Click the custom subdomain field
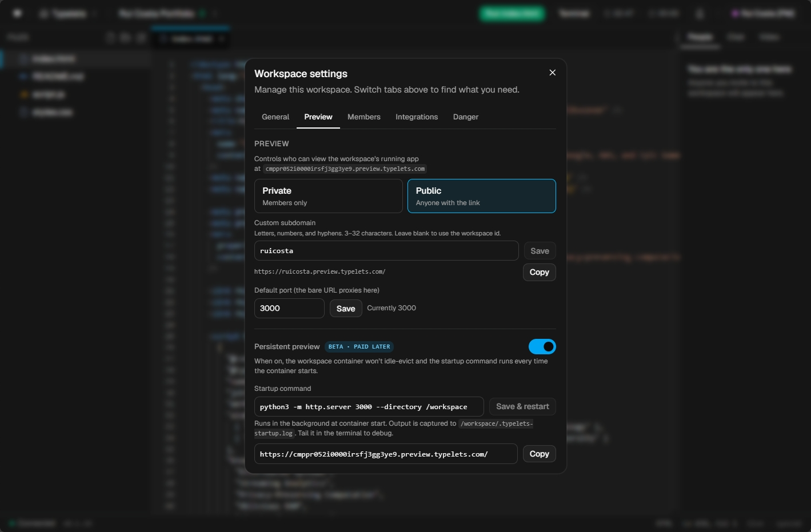The image size is (811, 532). pyautogui.click(x=386, y=251)
